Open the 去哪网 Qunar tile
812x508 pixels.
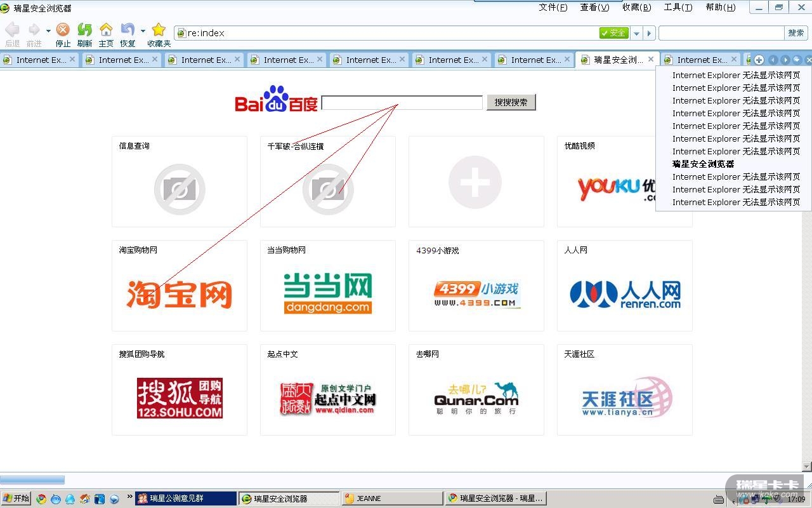click(x=476, y=390)
